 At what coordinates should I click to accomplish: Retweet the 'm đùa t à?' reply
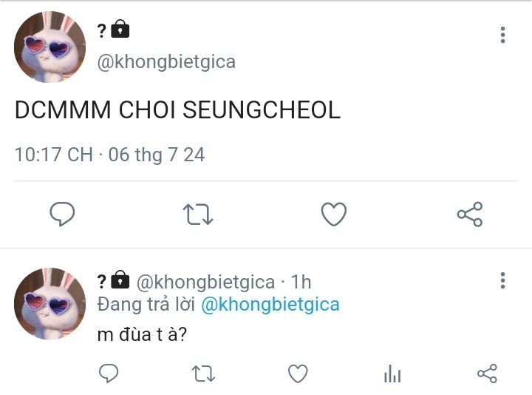pos(203,374)
